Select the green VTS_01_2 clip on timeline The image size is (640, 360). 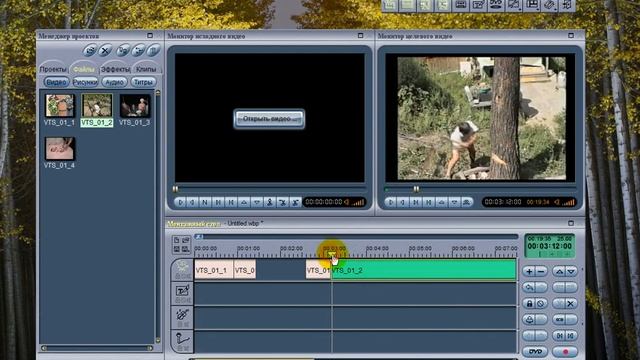pos(424,270)
